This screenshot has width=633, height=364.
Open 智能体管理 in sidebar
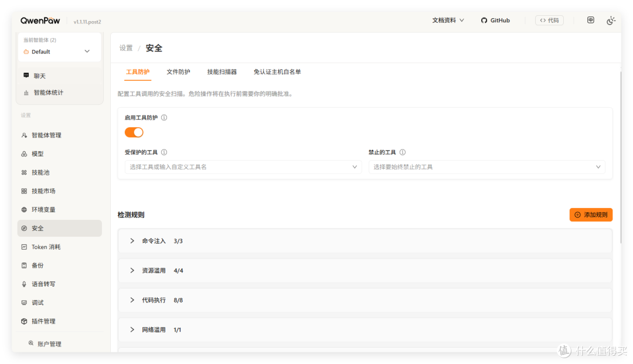tap(59, 135)
